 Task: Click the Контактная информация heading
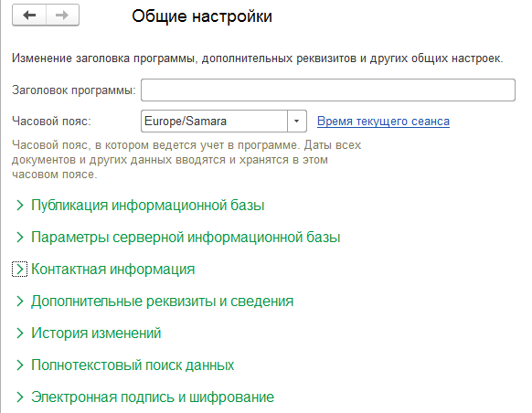pos(113,270)
